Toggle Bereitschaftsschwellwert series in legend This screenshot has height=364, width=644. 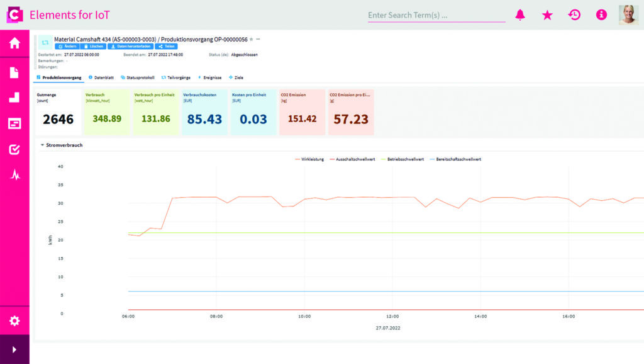458,159
